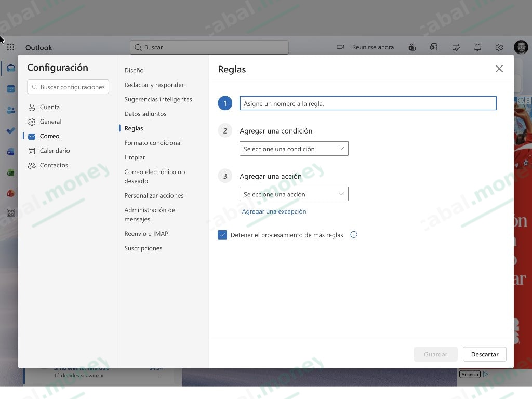The width and height of the screenshot is (532, 399).
Task: Open To Do from the sidebar
Action: (10, 130)
